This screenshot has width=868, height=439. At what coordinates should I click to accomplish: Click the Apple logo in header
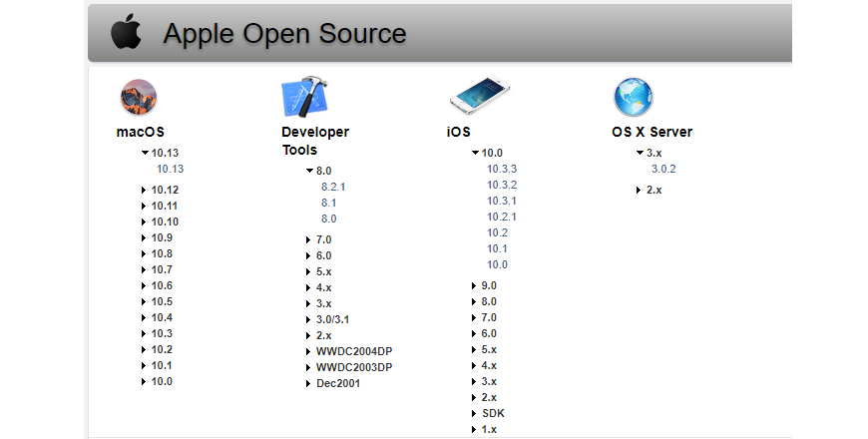(x=126, y=33)
